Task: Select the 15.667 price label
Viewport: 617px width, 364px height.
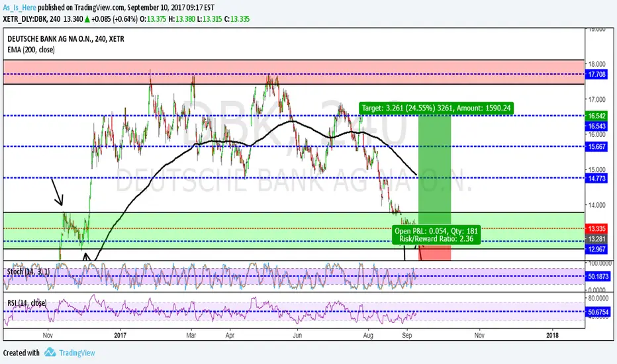Action: point(596,146)
